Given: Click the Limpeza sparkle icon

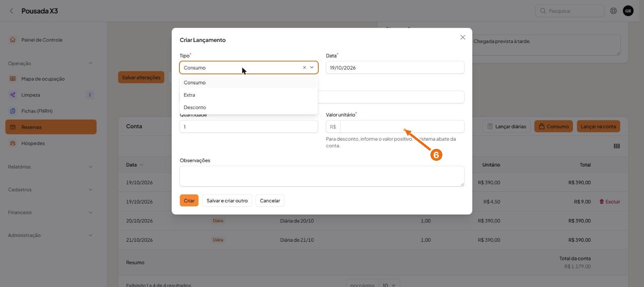Looking at the screenshot, I should point(13,95).
